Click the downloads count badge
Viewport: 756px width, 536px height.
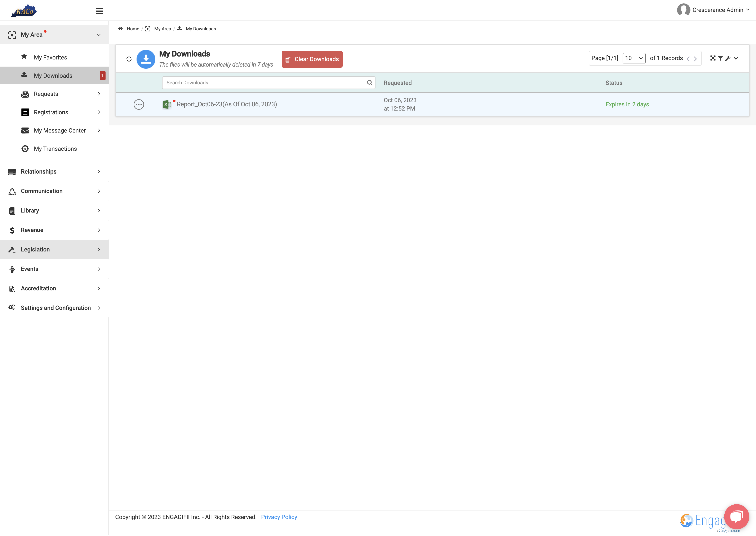click(x=102, y=76)
